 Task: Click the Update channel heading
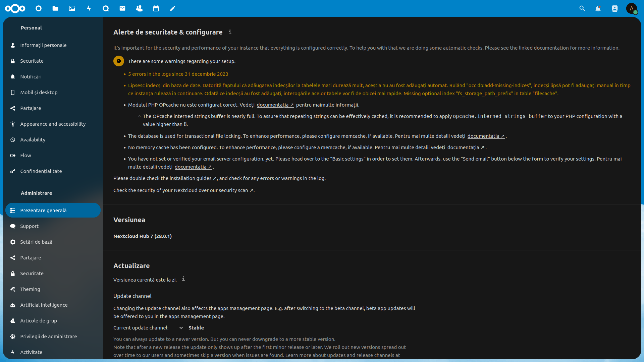click(132, 296)
